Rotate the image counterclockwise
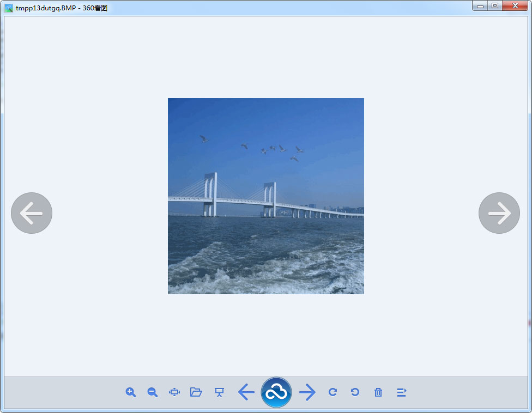Screen dimensions: 532x413 coord(355,392)
